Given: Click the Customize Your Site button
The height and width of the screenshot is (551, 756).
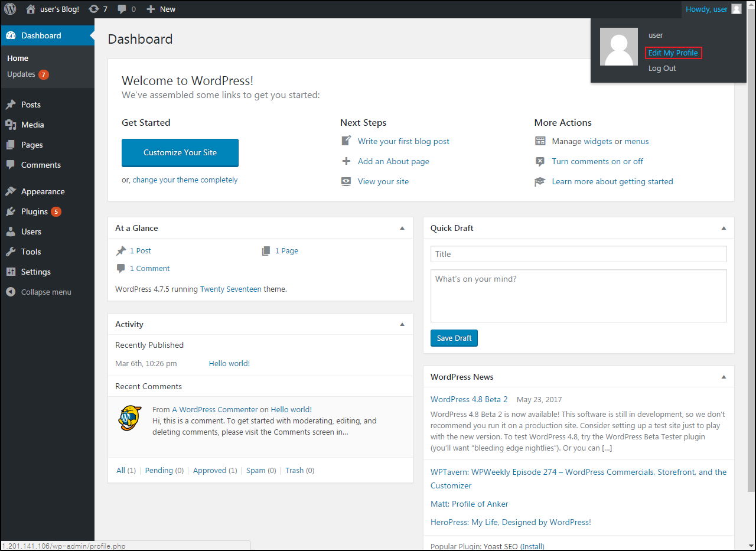Looking at the screenshot, I should (x=180, y=153).
